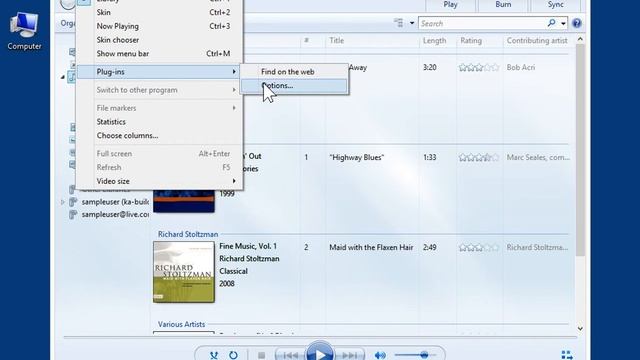
Task: Click the Fine Music, Vol. 1 album name
Action: click(248, 246)
